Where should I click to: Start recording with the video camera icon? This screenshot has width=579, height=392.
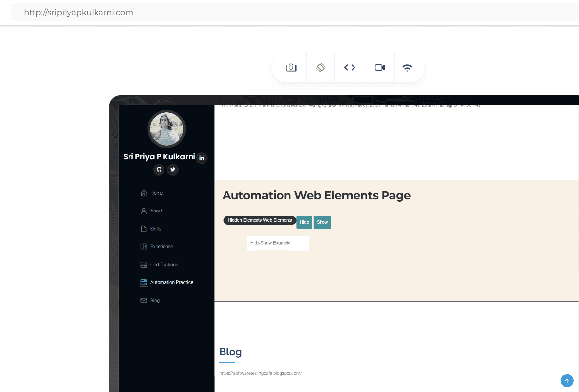click(379, 68)
